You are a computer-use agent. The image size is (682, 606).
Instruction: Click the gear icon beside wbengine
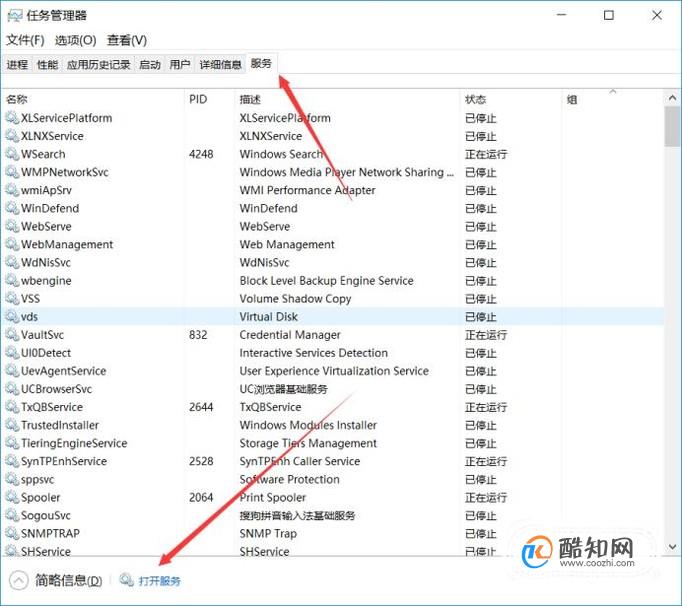coord(12,280)
